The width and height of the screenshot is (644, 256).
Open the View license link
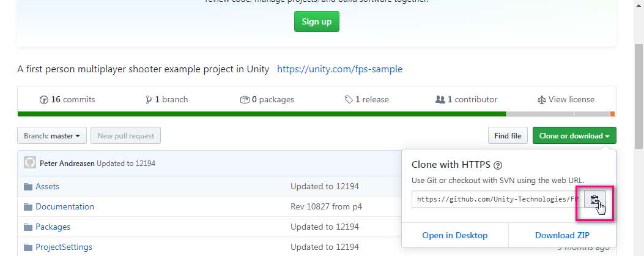(x=566, y=100)
